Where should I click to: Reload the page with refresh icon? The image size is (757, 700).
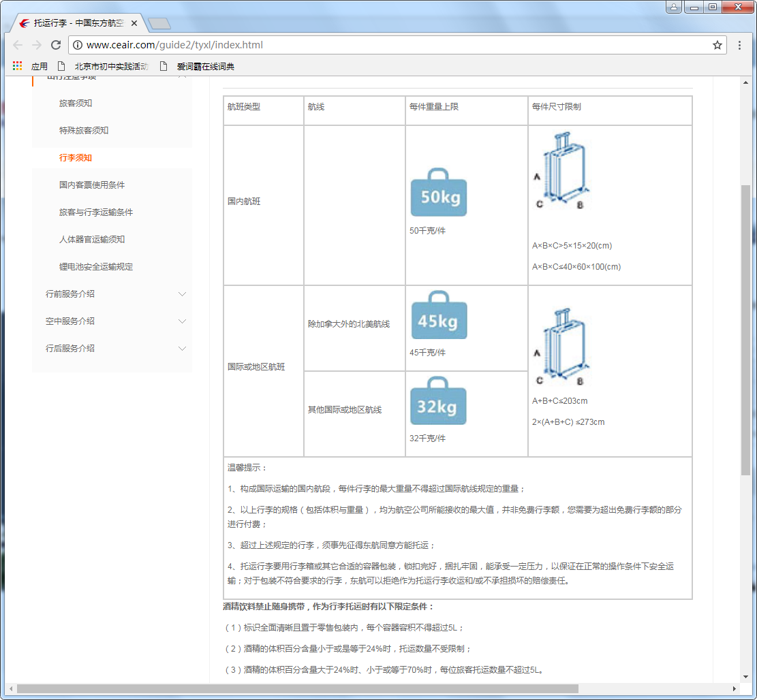(x=56, y=45)
